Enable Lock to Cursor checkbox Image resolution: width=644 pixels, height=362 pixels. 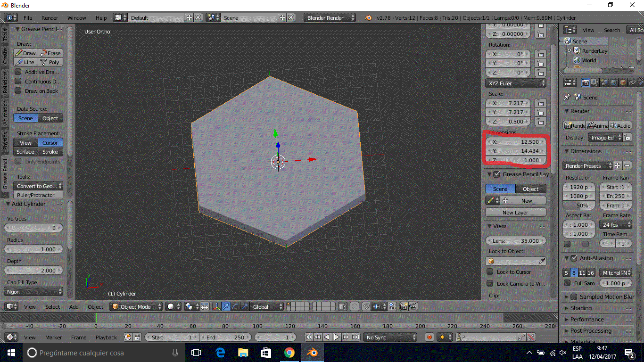490,271
